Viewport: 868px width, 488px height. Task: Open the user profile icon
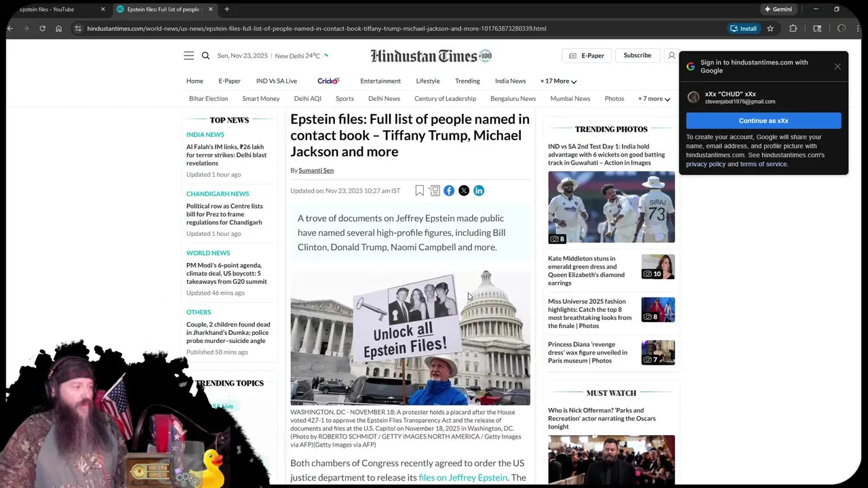pos(671,56)
